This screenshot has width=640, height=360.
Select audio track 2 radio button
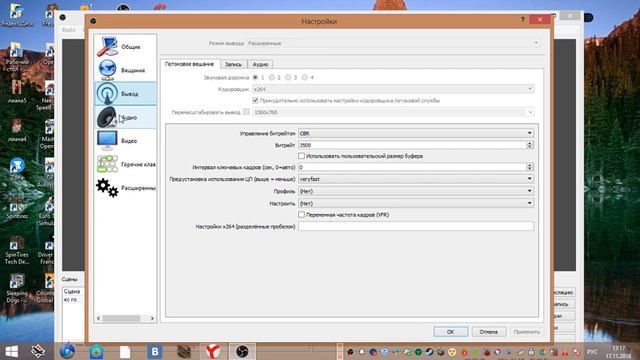click(x=272, y=78)
